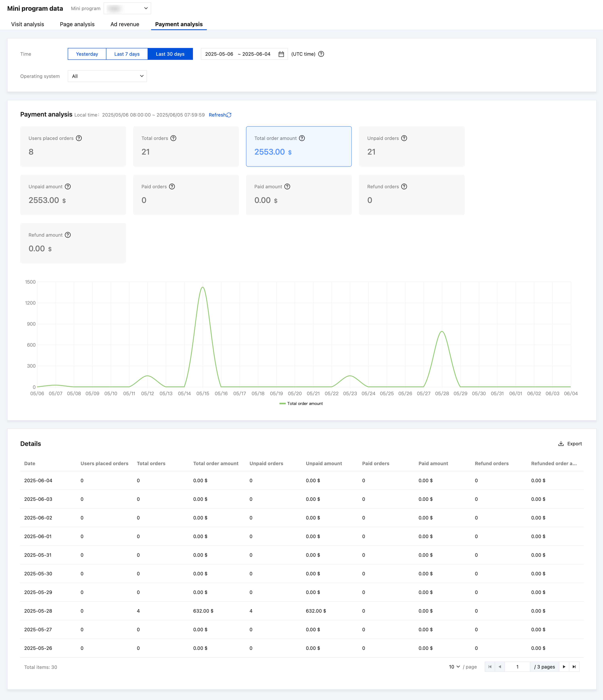Select the Last 30 days filter
The height and width of the screenshot is (700, 603).
tap(170, 54)
